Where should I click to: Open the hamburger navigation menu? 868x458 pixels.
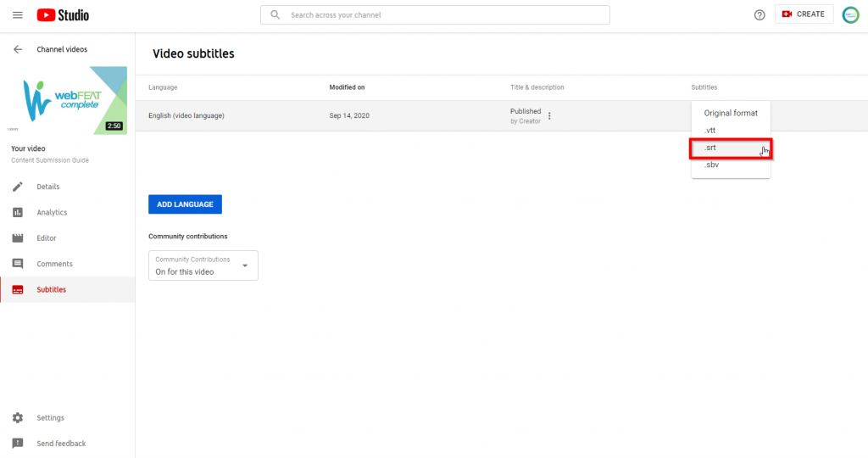point(18,15)
